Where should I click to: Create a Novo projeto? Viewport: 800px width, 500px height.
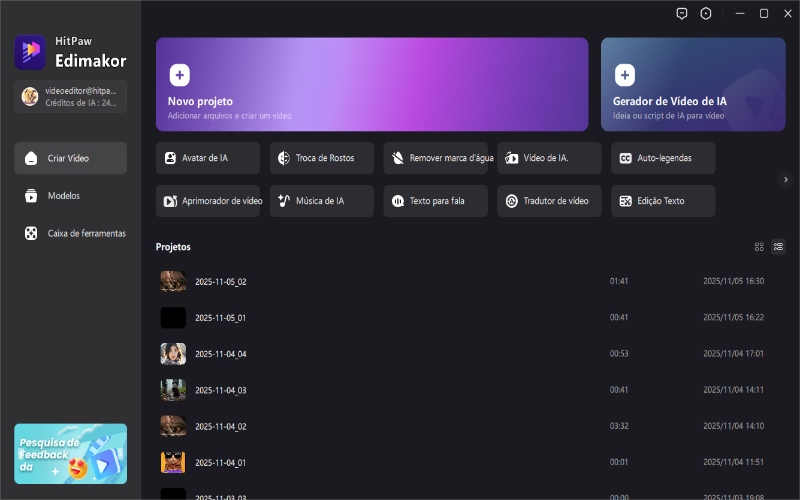point(372,84)
